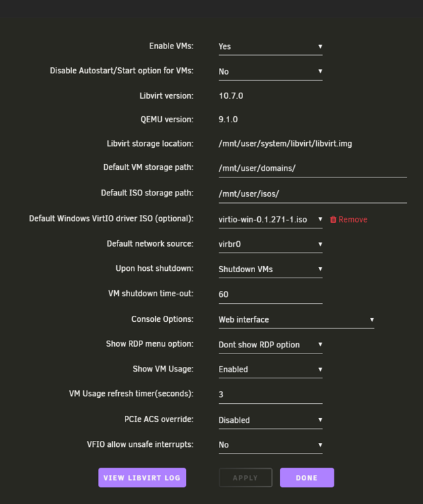Open Console Options Web interface dropdown

coord(296,320)
